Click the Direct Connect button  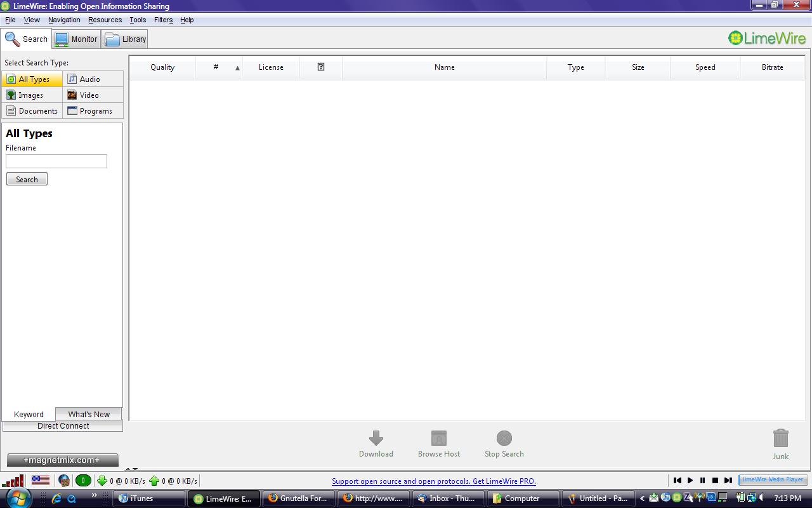[63, 426]
